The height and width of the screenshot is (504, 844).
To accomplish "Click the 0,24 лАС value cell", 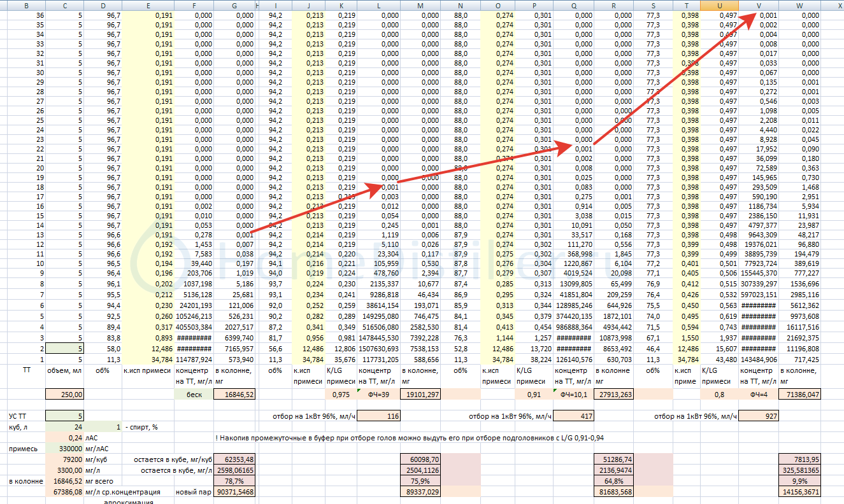I will pyautogui.click(x=65, y=437).
